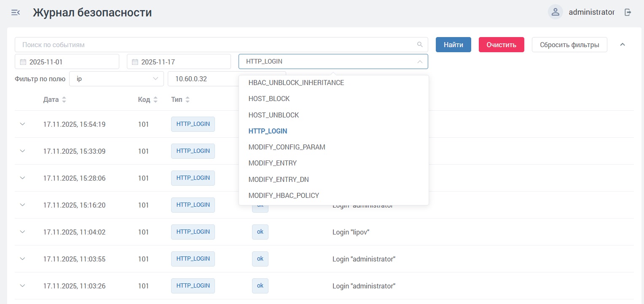Click the HTTP_LOGIN tag in 15:28:06 row

[193, 178]
